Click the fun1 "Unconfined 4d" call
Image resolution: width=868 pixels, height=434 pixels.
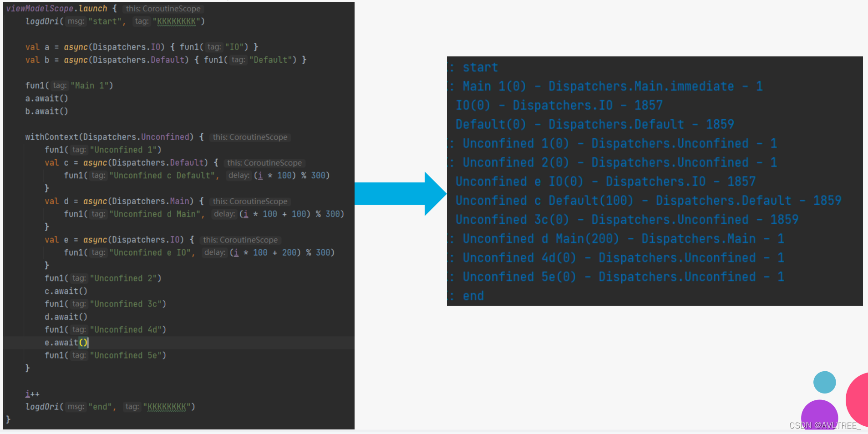coord(105,329)
